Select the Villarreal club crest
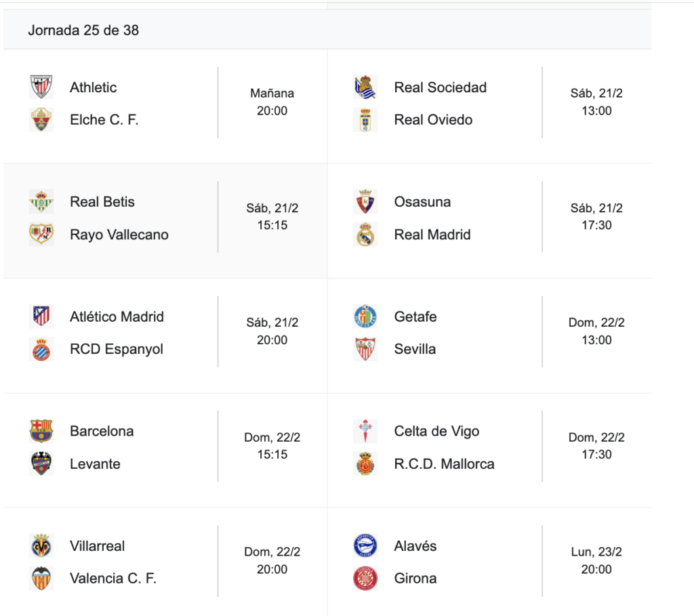Image resolution: width=694 pixels, height=616 pixels. click(41, 546)
